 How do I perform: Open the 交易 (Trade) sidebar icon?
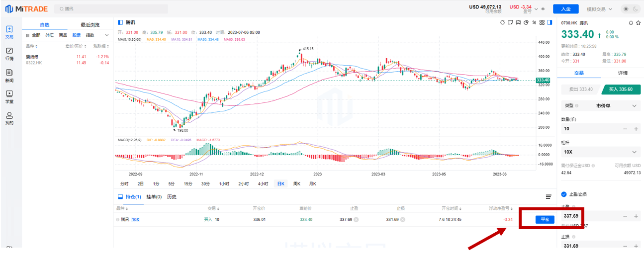pyautogui.click(x=9, y=32)
